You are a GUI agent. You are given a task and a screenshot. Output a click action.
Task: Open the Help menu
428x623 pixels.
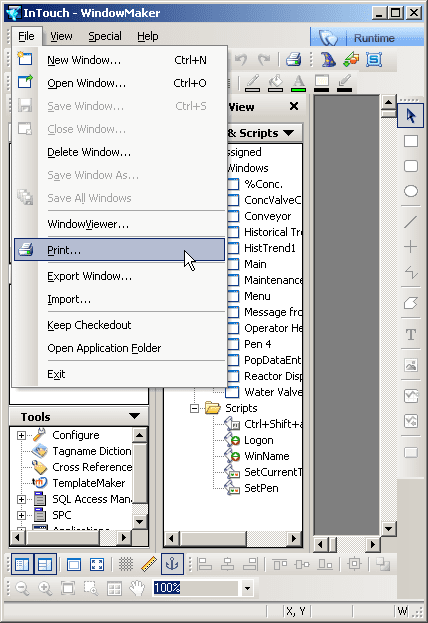point(147,37)
